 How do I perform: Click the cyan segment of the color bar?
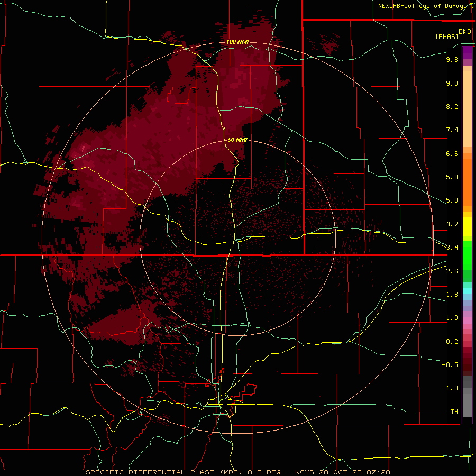(467, 291)
